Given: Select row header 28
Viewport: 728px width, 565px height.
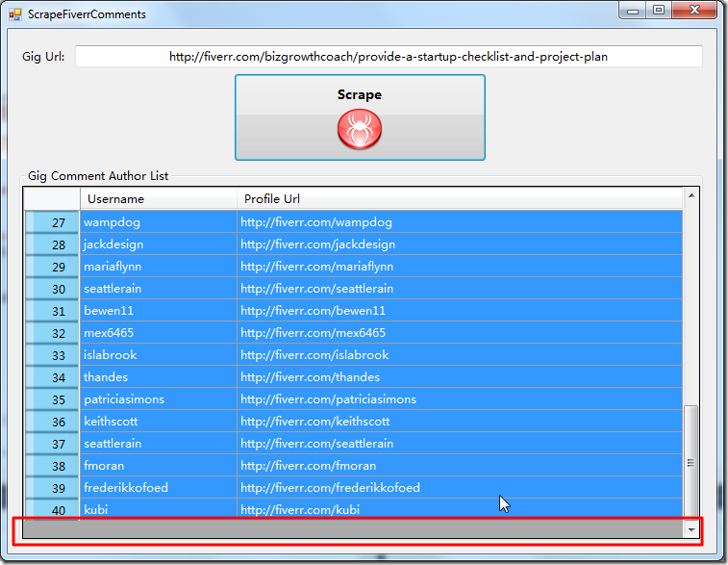Looking at the screenshot, I should 52,244.
